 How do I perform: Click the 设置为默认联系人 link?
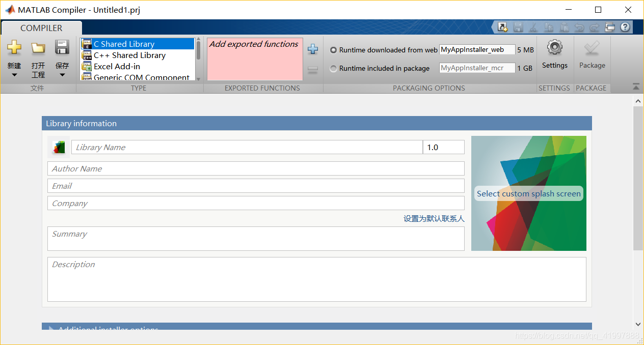[434, 219]
